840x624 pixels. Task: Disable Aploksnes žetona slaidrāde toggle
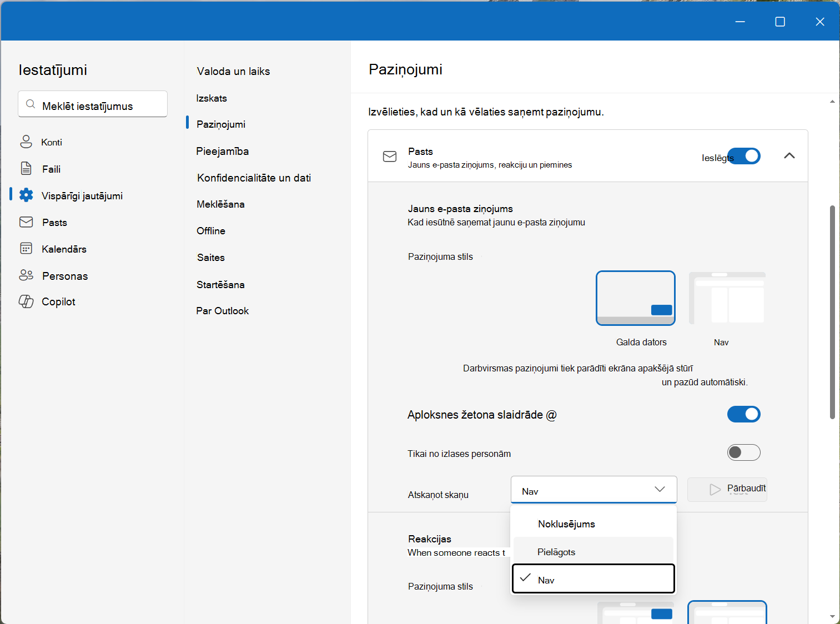pyautogui.click(x=744, y=414)
